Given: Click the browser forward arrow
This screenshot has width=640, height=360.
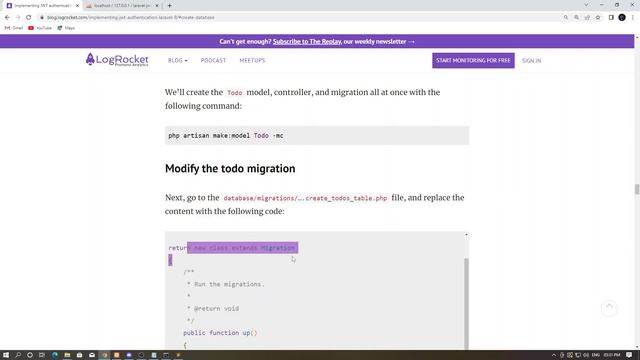Looking at the screenshot, I should [x=18, y=18].
